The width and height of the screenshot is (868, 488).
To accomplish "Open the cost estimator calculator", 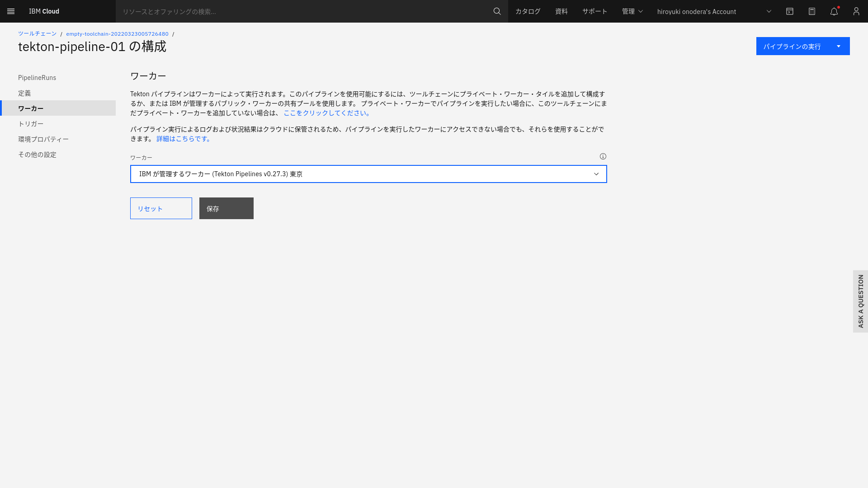I will tap(811, 11).
